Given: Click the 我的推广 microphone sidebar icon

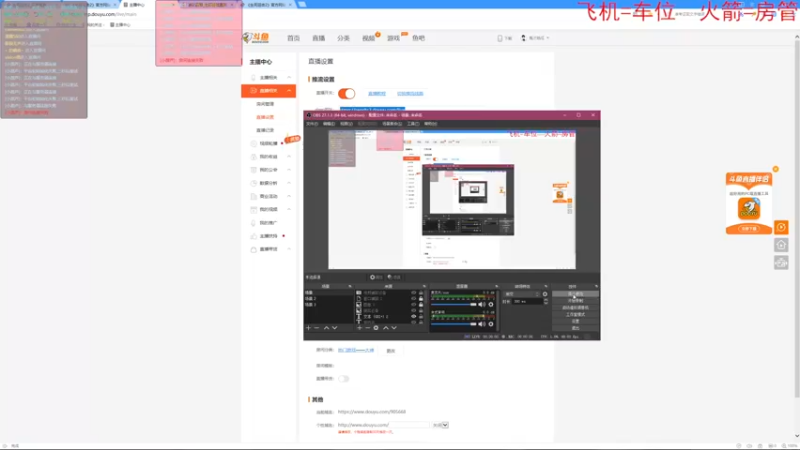Looking at the screenshot, I should point(254,223).
